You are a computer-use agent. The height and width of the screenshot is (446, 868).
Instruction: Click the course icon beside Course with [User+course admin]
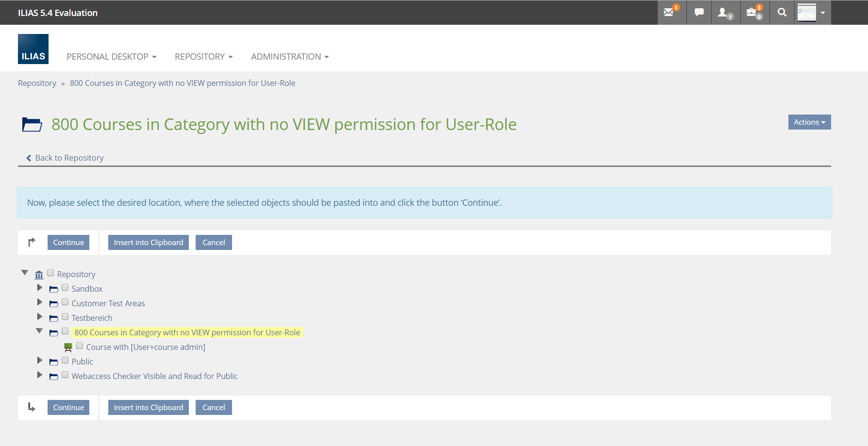(68, 347)
